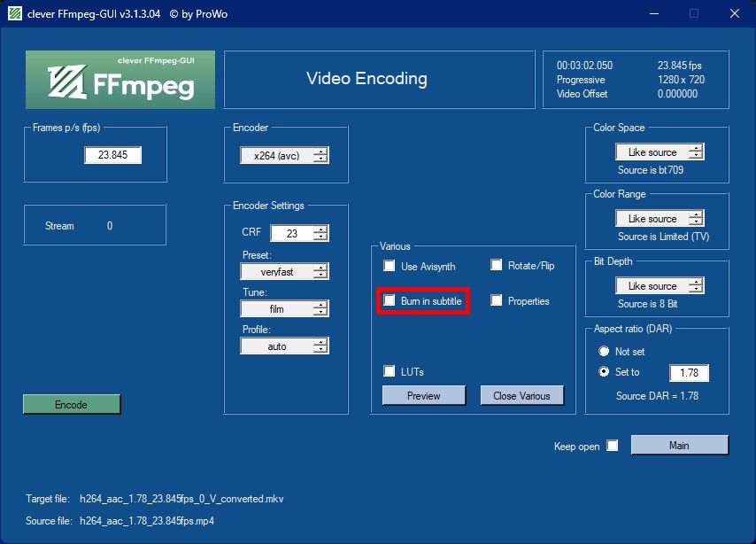
Task: Open the Encoder x264 (avc) selector
Action: tap(284, 155)
